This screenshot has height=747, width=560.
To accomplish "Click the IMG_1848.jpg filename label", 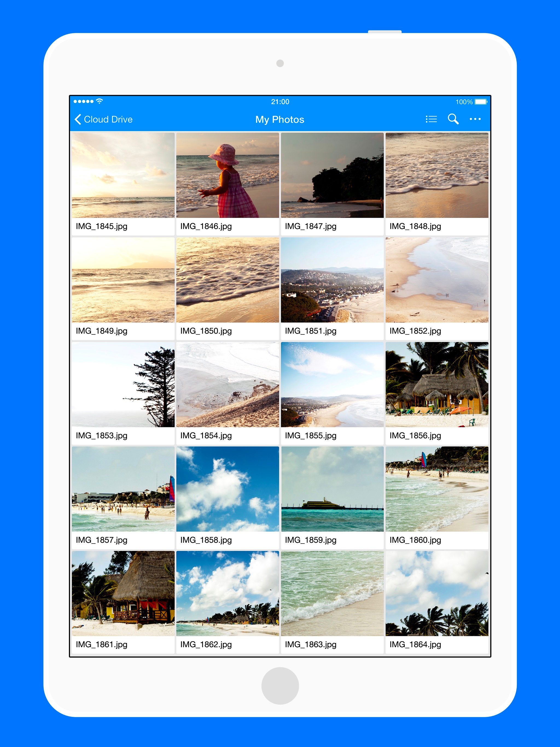I will click(415, 226).
